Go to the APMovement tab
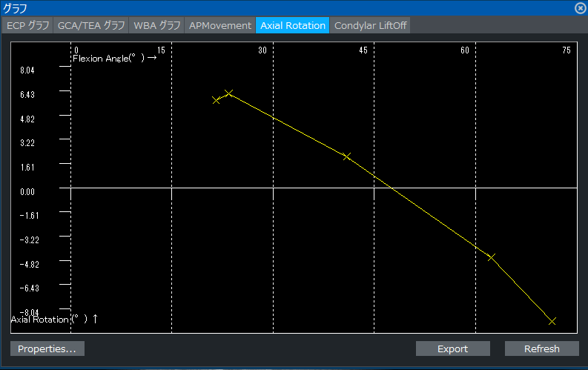The height and width of the screenshot is (370, 588). [x=220, y=25]
